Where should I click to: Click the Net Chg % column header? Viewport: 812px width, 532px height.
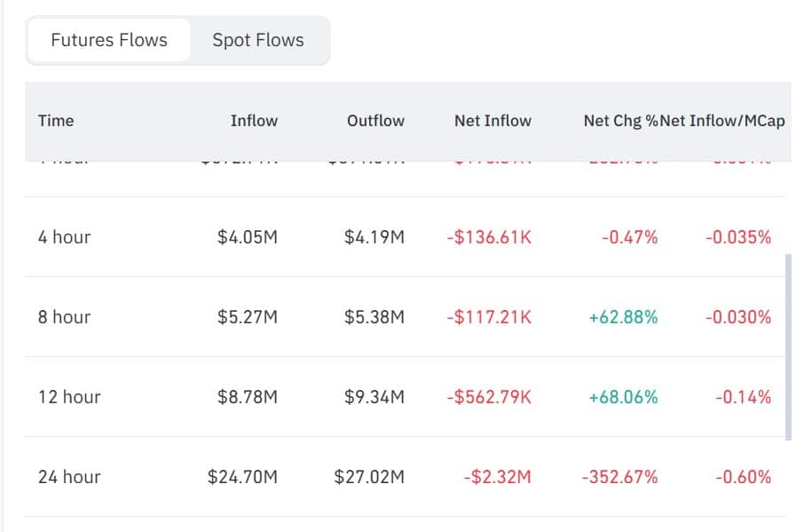coord(620,121)
